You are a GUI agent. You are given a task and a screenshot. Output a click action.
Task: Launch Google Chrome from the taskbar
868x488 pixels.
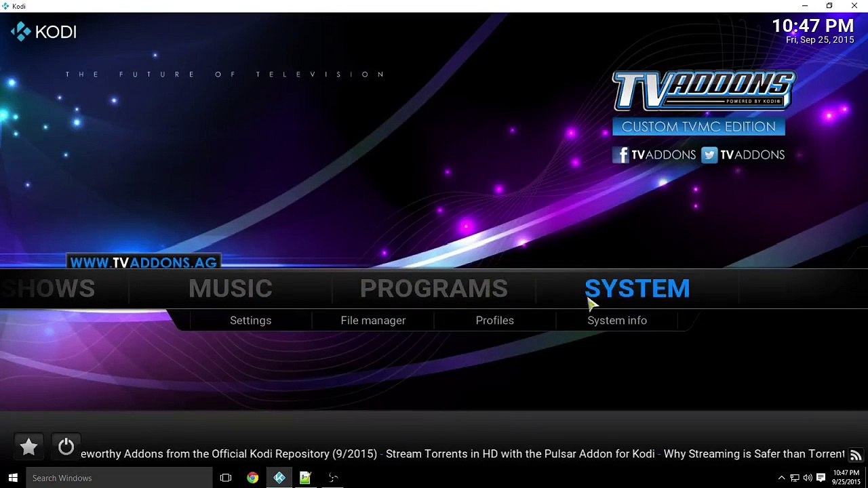[x=252, y=478]
